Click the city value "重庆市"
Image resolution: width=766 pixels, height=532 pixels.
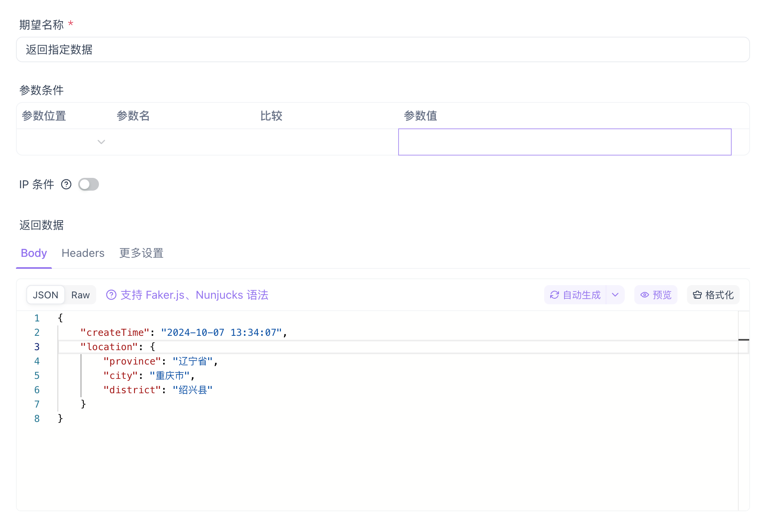click(170, 375)
